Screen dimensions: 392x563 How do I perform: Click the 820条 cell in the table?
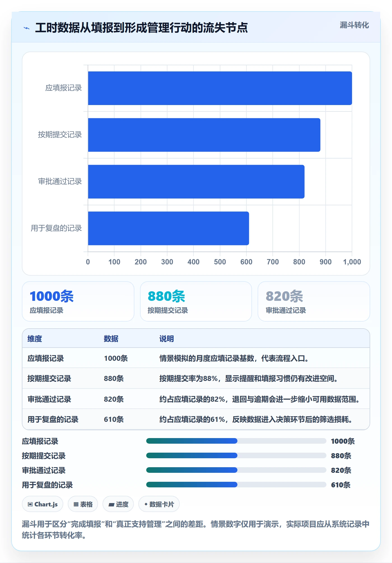pyautogui.click(x=114, y=399)
